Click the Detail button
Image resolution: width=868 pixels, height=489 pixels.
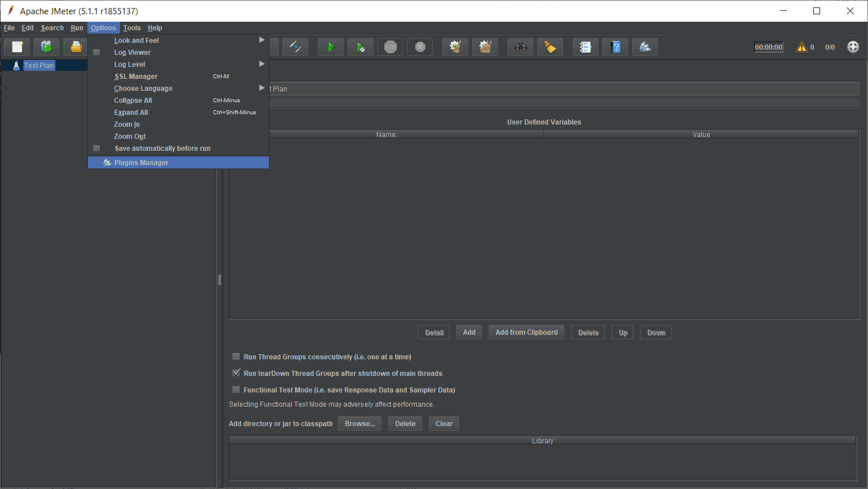click(434, 332)
